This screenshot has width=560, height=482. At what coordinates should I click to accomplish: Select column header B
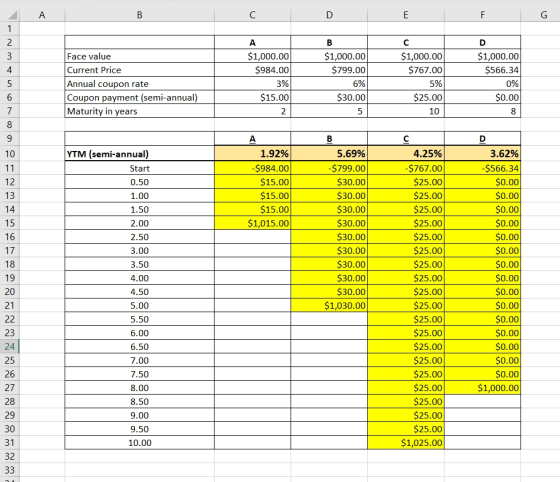[x=140, y=15]
